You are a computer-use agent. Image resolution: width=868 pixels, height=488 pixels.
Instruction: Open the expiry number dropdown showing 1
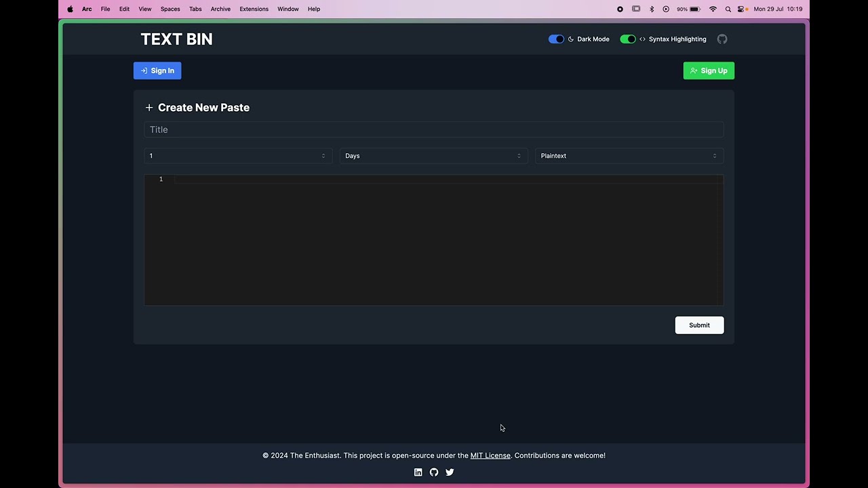click(238, 156)
